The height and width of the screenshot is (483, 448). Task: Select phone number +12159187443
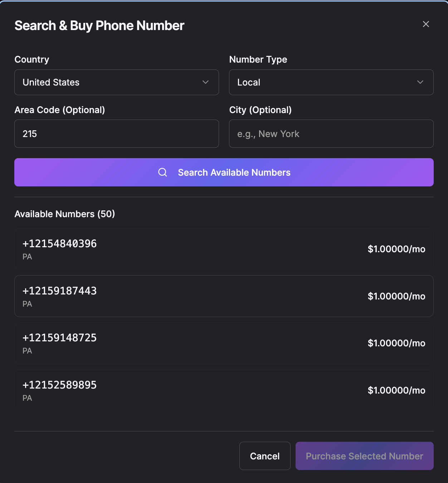(x=224, y=296)
